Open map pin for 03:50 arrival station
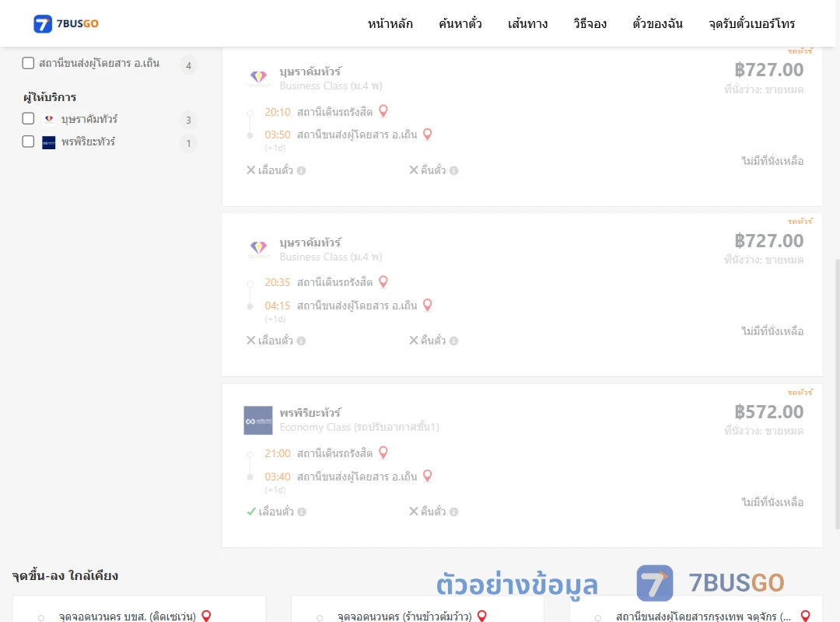 [x=428, y=134]
